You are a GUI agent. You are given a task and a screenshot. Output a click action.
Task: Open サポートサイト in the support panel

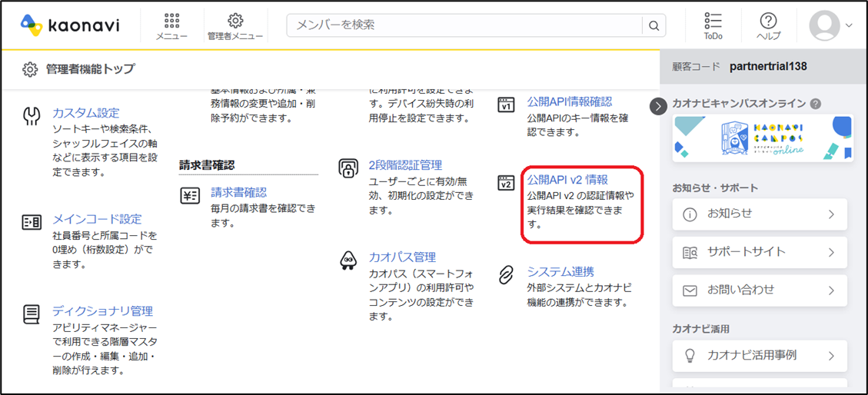[759, 252]
